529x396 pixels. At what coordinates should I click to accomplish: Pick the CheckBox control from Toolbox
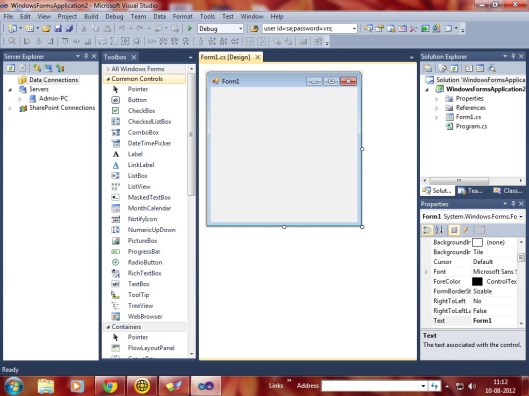(x=141, y=111)
